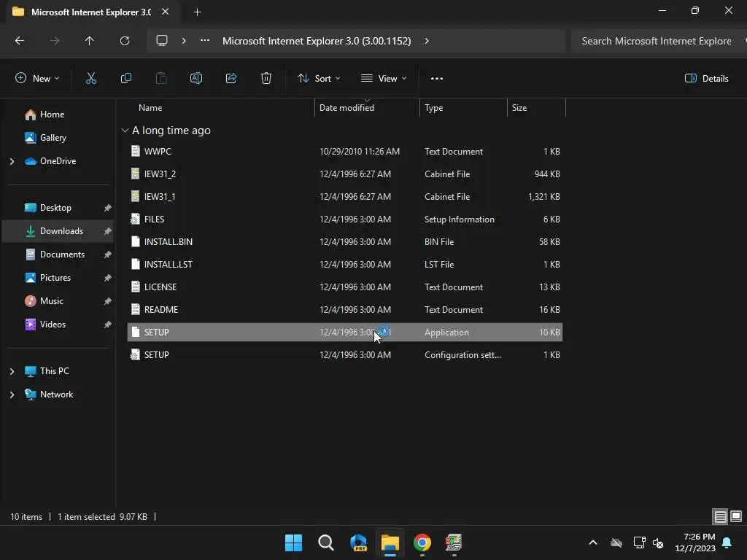Image resolution: width=747 pixels, height=560 pixels.
Task: Sort by Date modified column header
Action: point(347,108)
